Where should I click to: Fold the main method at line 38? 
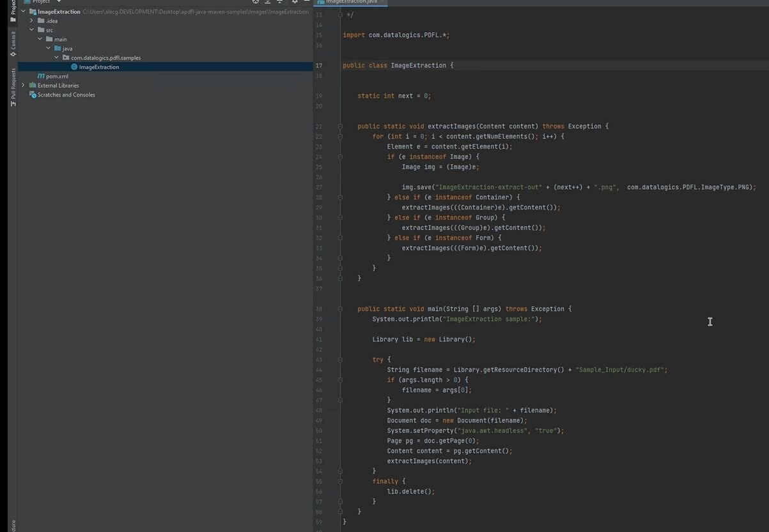340,309
